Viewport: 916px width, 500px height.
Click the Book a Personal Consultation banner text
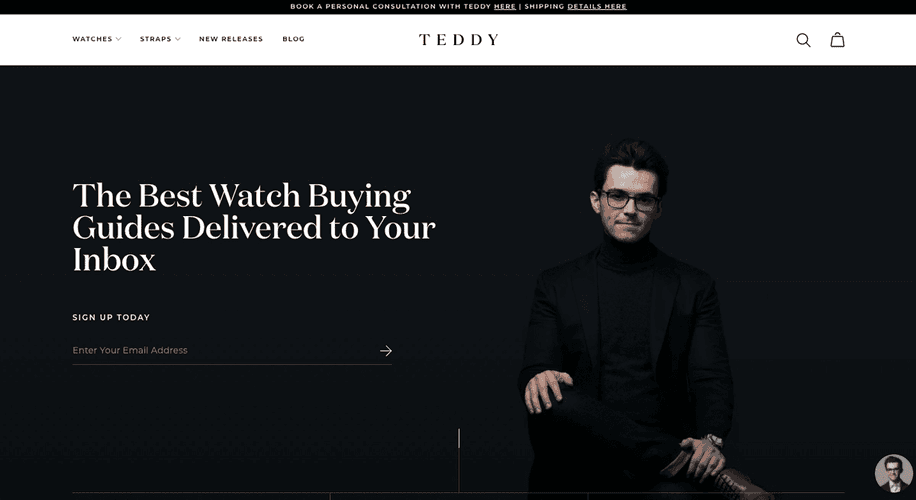pos(390,6)
